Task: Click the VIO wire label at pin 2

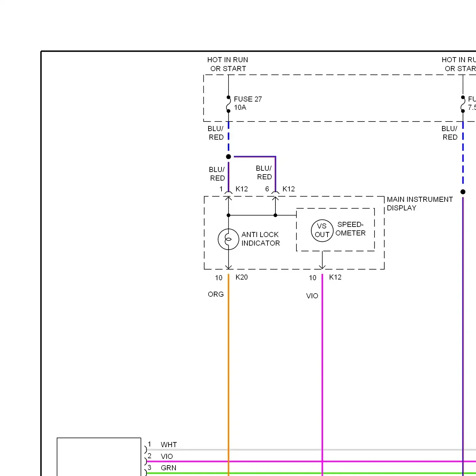Action: click(167, 456)
